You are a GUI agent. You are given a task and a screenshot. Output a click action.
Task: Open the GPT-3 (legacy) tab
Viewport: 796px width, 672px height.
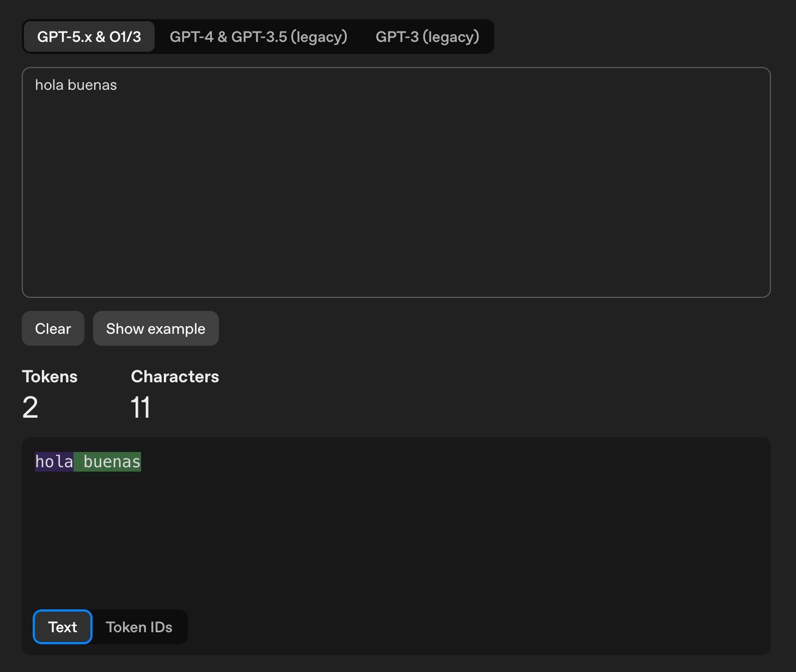(427, 37)
